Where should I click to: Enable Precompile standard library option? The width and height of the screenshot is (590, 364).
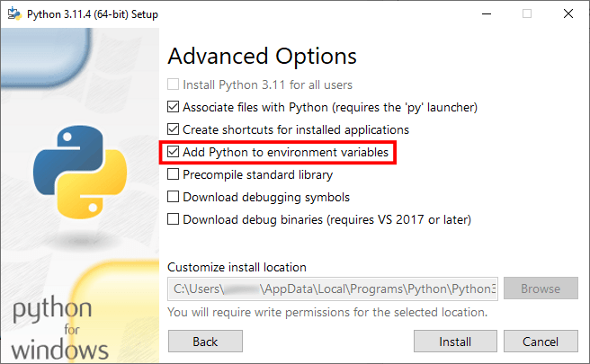(x=174, y=174)
